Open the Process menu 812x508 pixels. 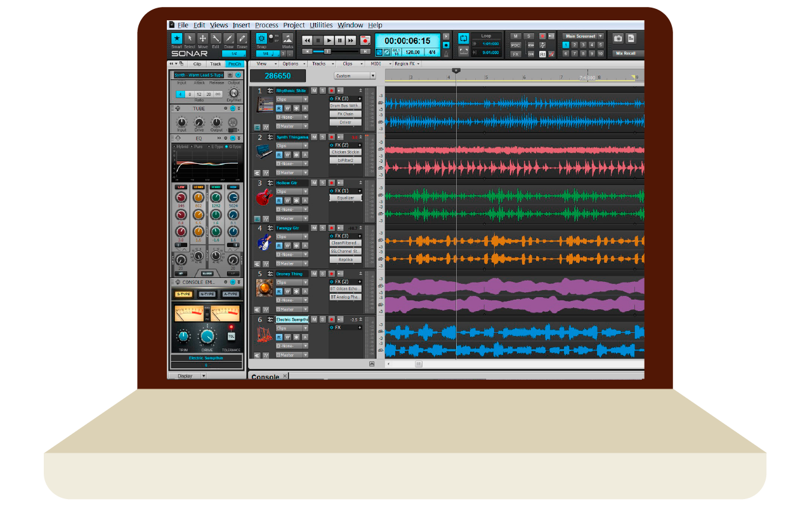(x=266, y=25)
